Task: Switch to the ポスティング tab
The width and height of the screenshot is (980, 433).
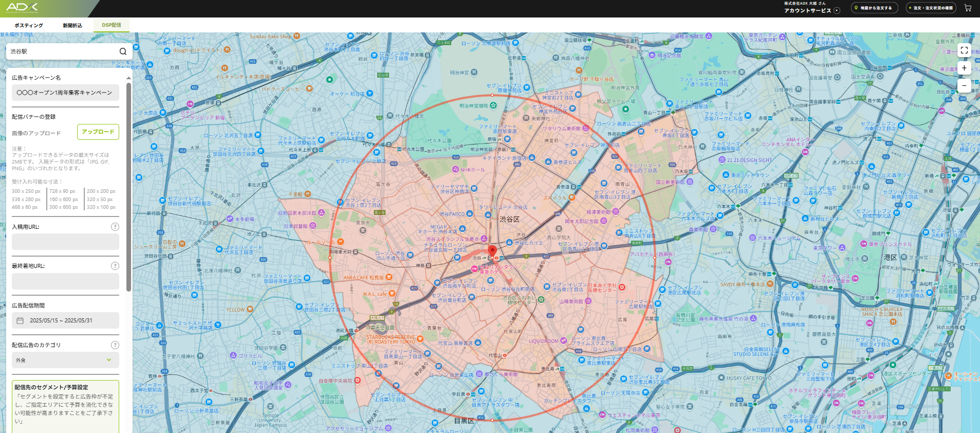Action: point(29,25)
